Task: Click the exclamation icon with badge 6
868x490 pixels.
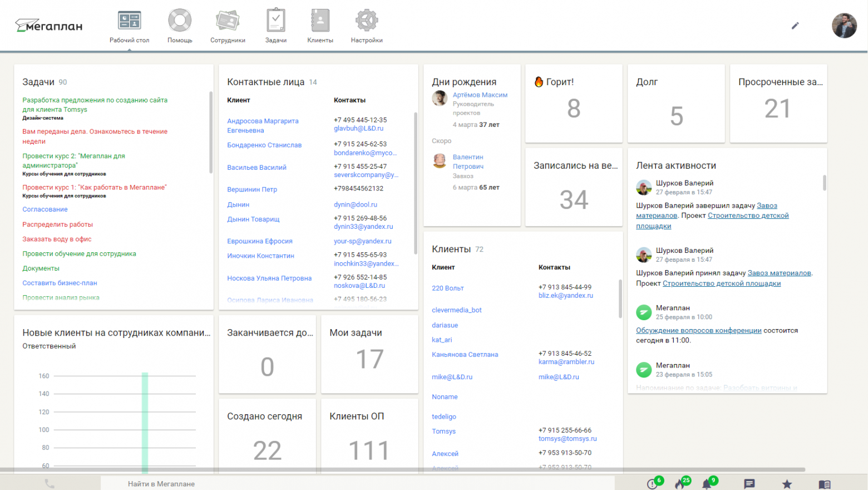Action: (653, 483)
